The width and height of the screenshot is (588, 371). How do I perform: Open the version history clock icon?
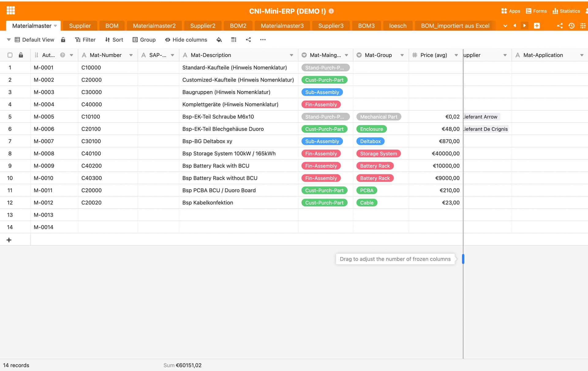click(x=571, y=26)
